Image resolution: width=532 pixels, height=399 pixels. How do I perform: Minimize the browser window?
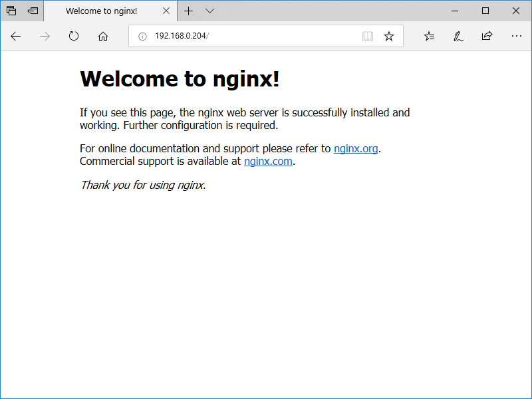click(x=455, y=11)
